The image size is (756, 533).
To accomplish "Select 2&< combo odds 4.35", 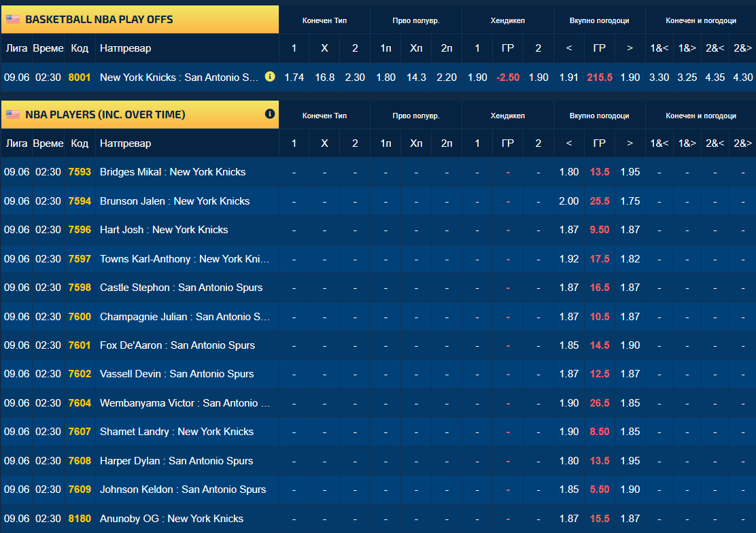I will tap(715, 78).
